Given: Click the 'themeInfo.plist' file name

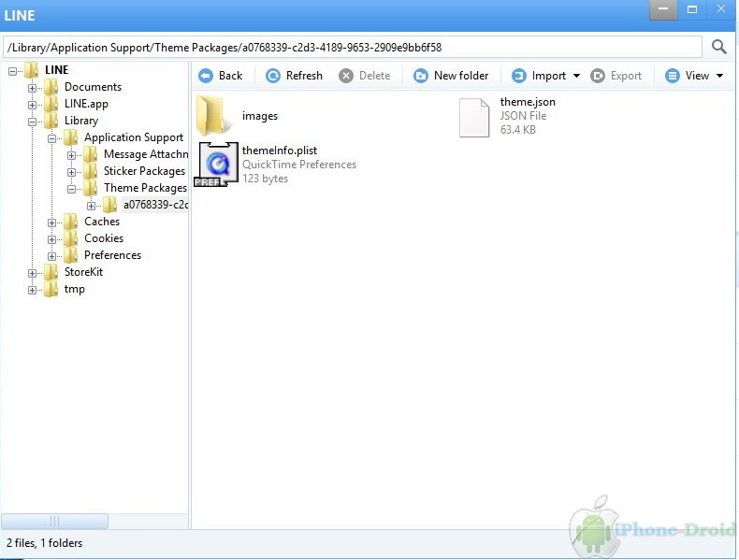Looking at the screenshot, I should [280, 151].
